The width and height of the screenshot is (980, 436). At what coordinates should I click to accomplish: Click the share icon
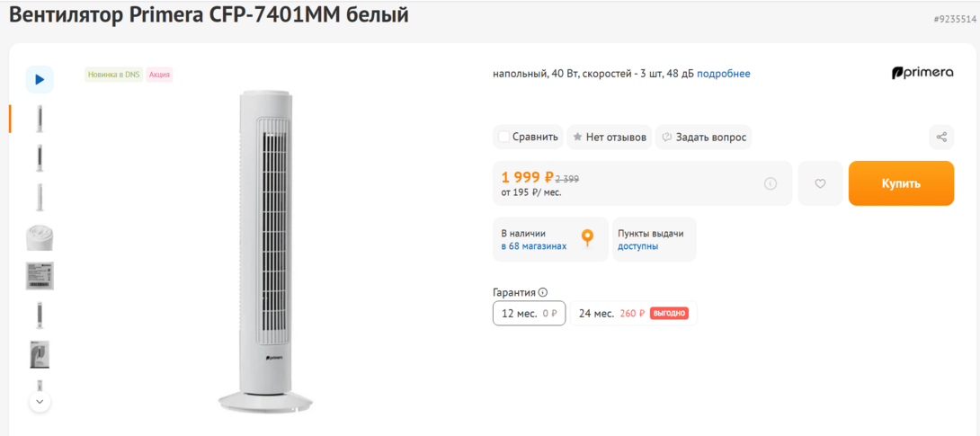pyautogui.click(x=941, y=138)
